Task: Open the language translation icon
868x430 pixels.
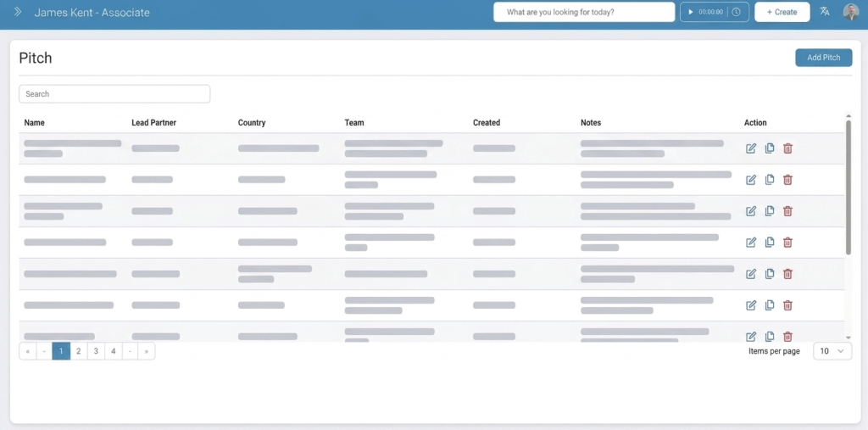Action: (825, 12)
